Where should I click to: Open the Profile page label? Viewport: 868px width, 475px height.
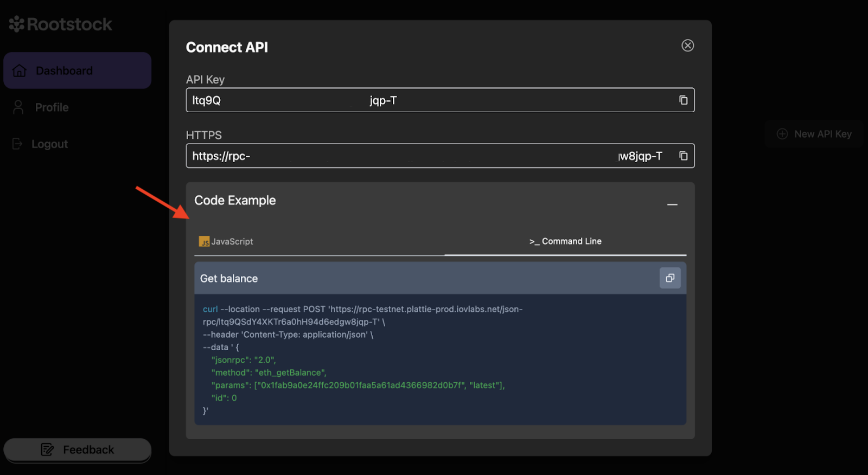click(x=52, y=107)
